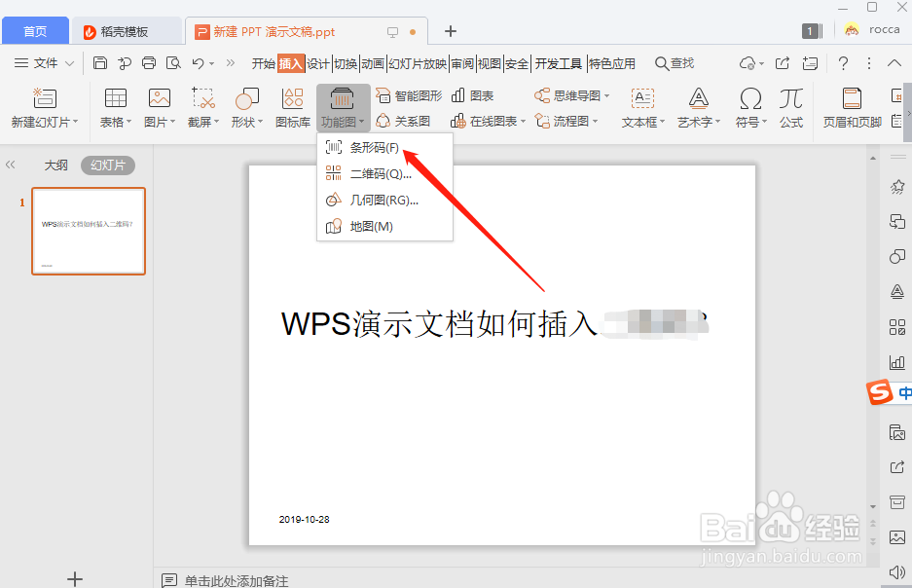Click the print preview icon

(x=173, y=63)
